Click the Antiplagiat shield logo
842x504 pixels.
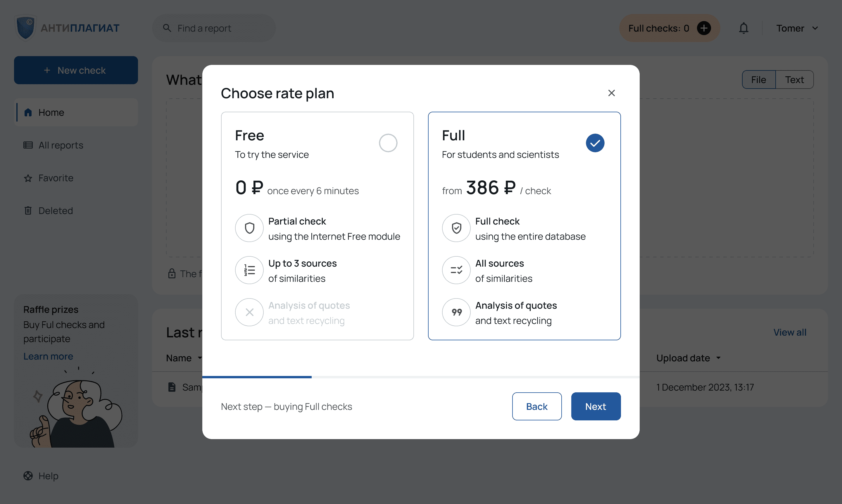(26, 28)
